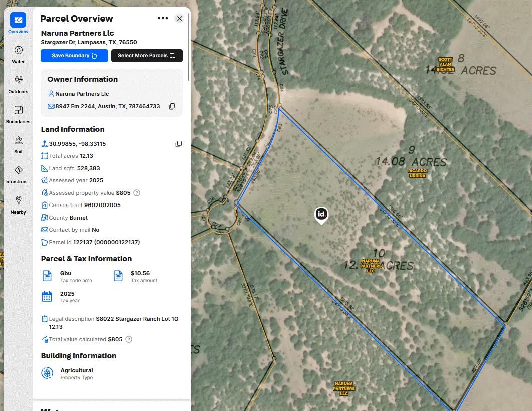Open the Outdoors panel in the sidebar
Viewport: 532px width, 411px height.
click(18, 83)
